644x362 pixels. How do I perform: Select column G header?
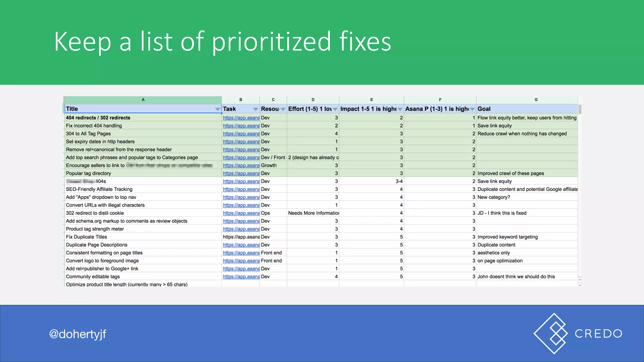(527, 100)
